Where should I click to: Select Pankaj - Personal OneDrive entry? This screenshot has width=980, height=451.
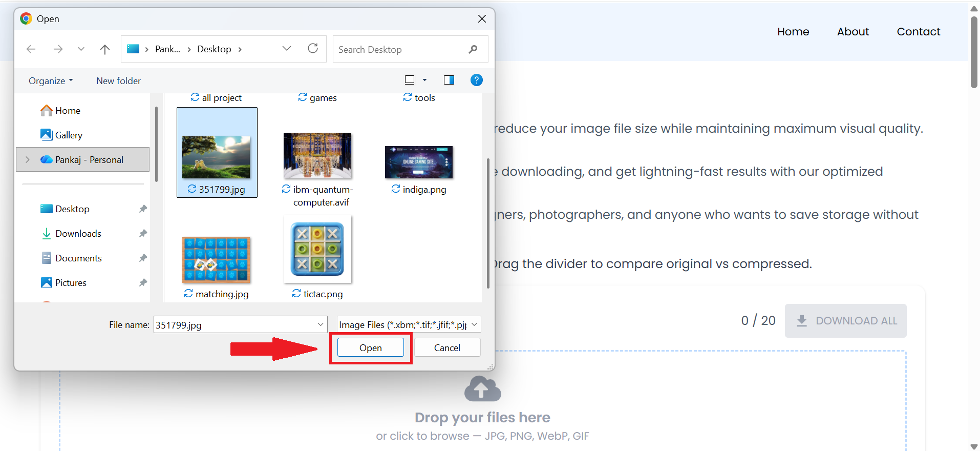[82, 160]
